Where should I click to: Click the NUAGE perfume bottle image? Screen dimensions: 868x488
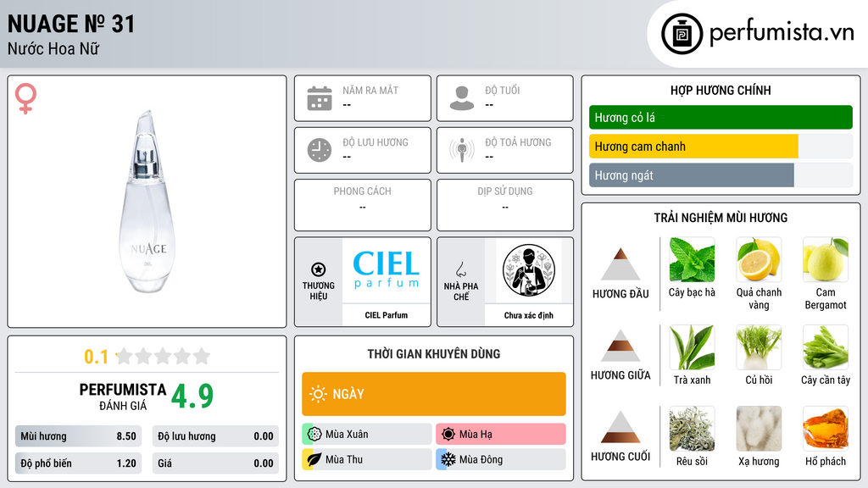coord(147,202)
